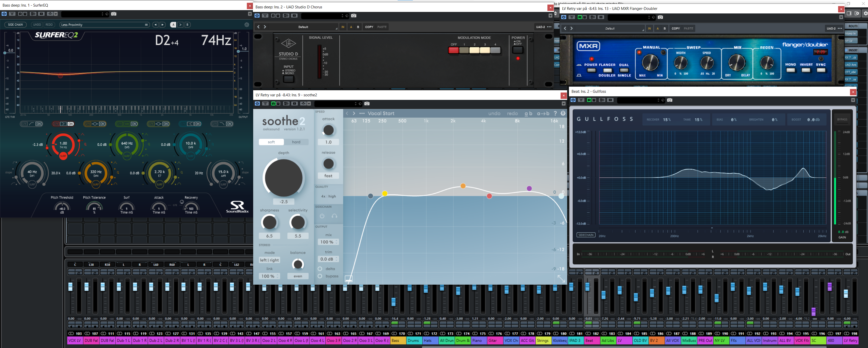Click the soothe2 sidechain headphones listen icon
The width and height of the screenshot is (868, 348).
click(334, 216)
